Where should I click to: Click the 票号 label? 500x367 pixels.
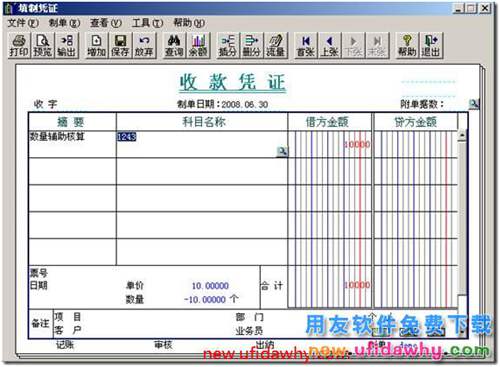pos(39,273)
